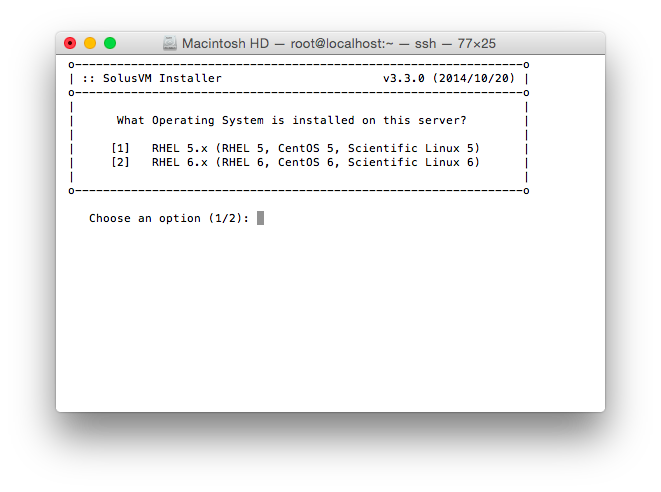Click the "Choose an option (1/2):" prompt
The image size is (661, 492).
(x=169, y=218)
